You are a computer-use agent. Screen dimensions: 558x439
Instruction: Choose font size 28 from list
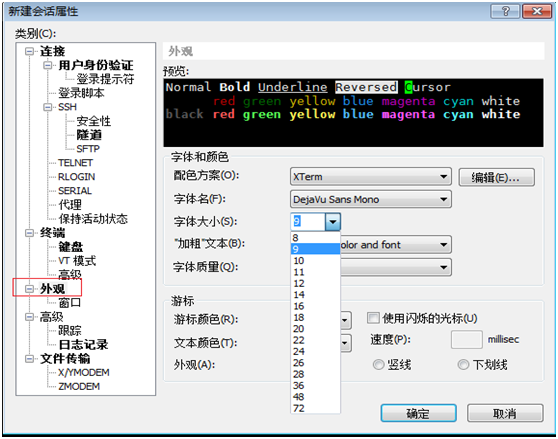(x=315, y=374)
